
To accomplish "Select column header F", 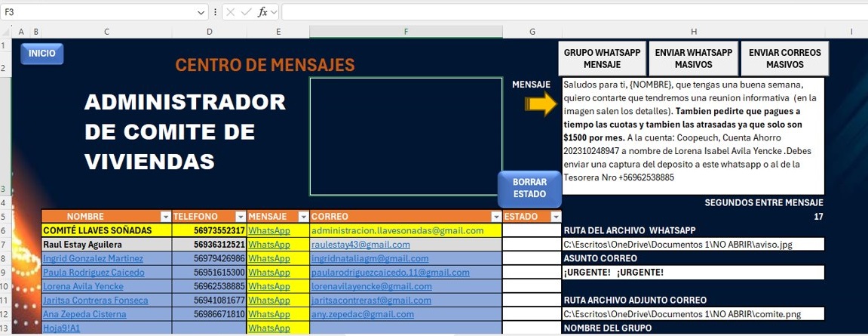I will tap(406, 32).
